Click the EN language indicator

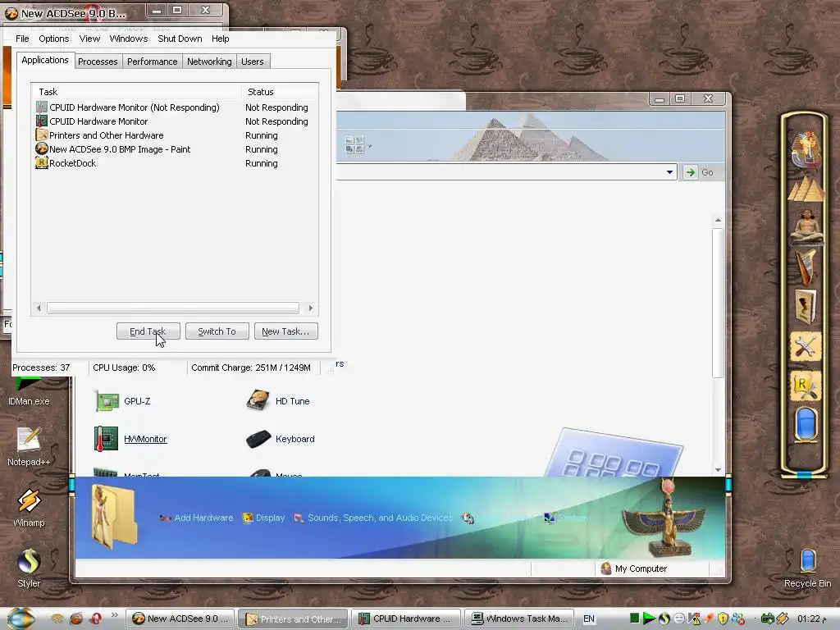tap(589, 619)
